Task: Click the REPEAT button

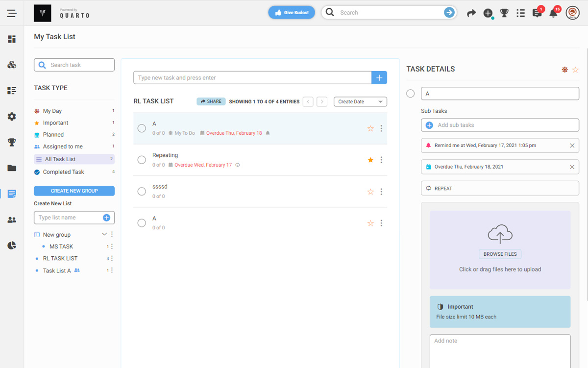Action: point(500,188)
